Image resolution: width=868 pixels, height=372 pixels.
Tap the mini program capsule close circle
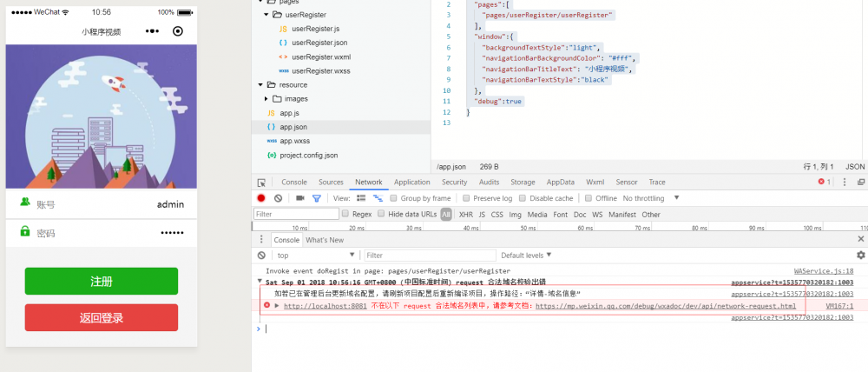pyautogui.click(x=178, y=31)
